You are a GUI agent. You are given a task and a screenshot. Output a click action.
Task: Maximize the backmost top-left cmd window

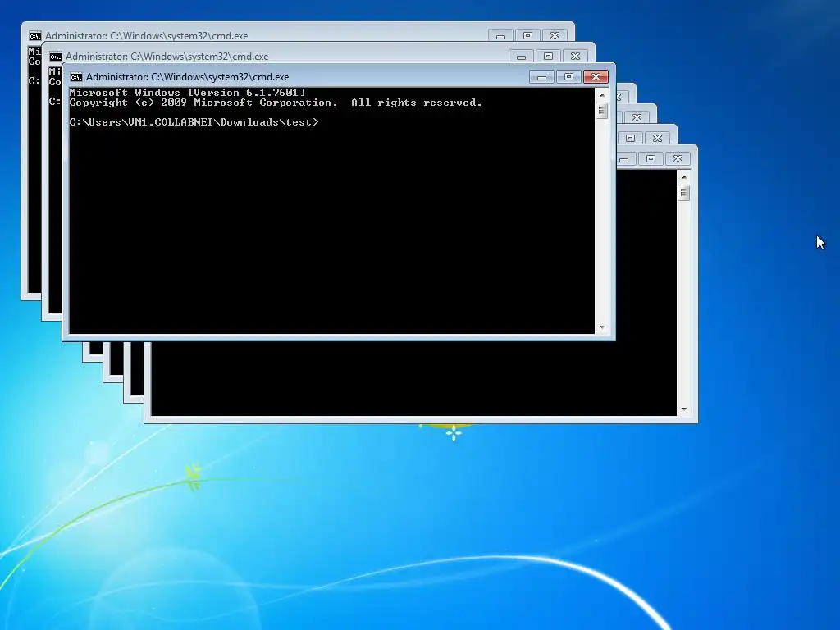click(527, 36)
